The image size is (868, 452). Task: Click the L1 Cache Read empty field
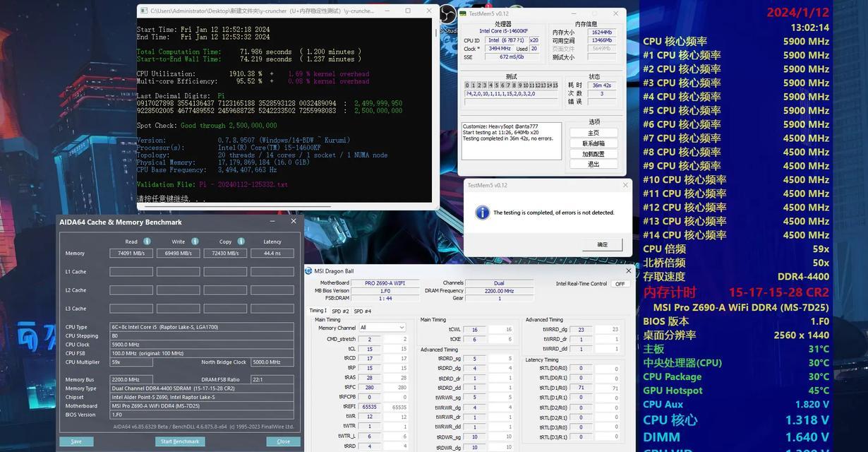click(x=131, y=271)
